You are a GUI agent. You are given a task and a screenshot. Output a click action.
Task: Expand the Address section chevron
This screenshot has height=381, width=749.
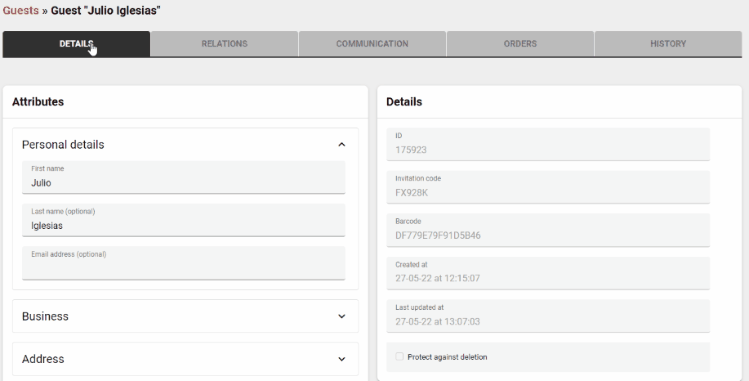tap(342, 359)
